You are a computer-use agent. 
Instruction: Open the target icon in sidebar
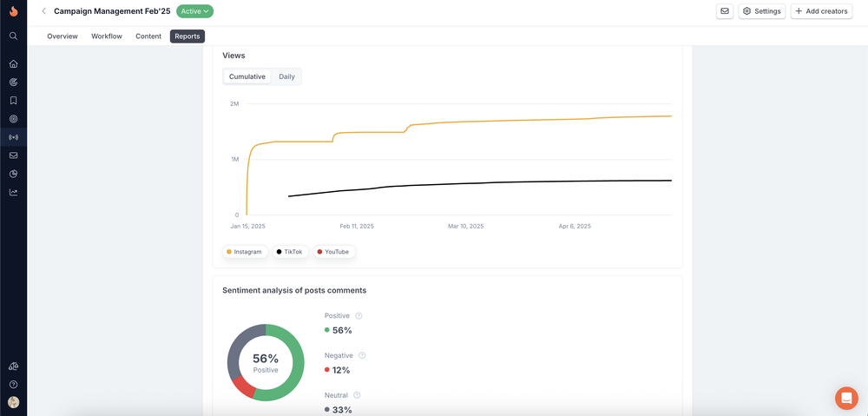pyautogui.click(x=13, y=118)
